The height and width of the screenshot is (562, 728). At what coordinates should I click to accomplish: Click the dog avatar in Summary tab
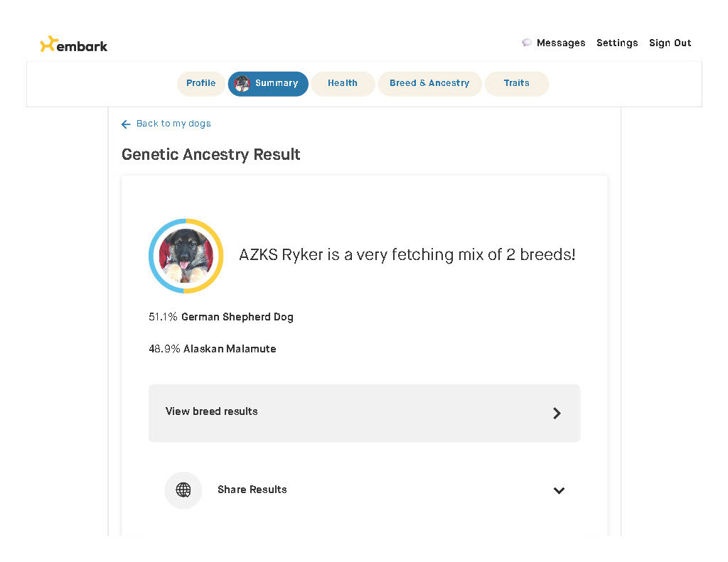(242, 84)
